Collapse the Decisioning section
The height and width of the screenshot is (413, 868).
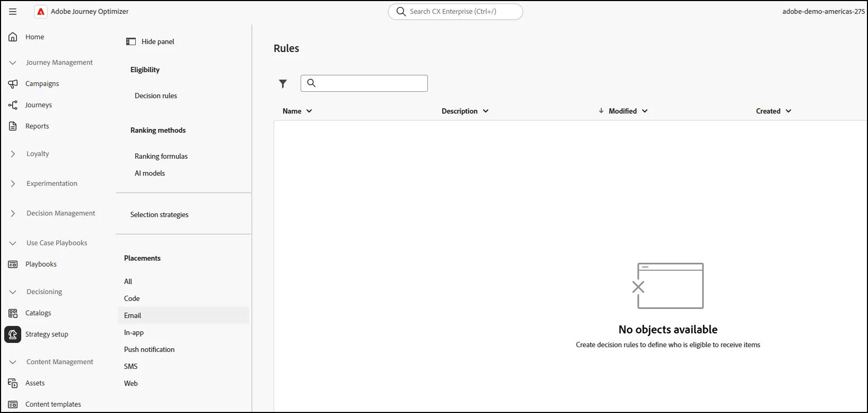click(13, 291)
